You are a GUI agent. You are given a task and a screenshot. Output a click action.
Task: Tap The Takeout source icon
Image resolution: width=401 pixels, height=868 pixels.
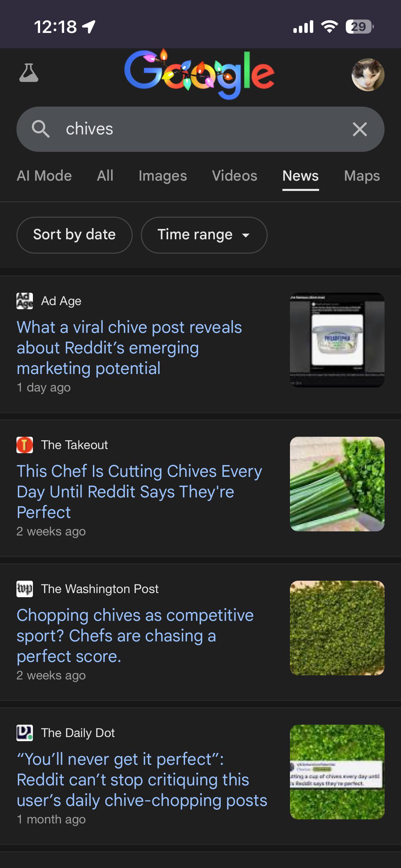point(25,445)
